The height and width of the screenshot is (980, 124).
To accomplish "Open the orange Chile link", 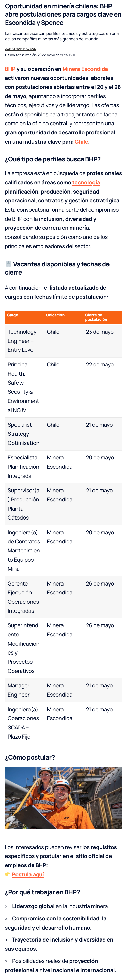I will (81, 142).
